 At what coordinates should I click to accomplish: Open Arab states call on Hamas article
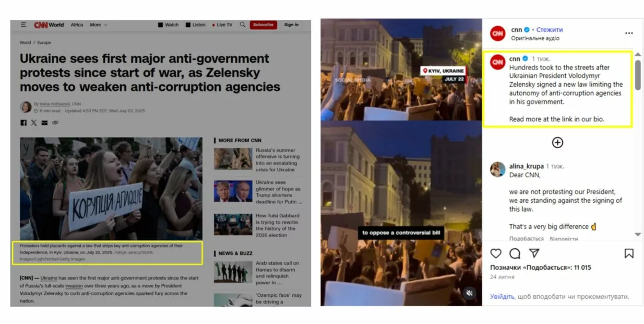tap(277, 273)
